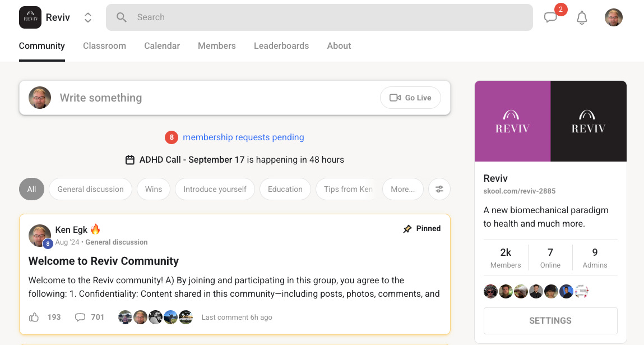The image size is (644, 345).
Task: Focus the Search input field
Action: pyautogui.click(x=319, y=17)
